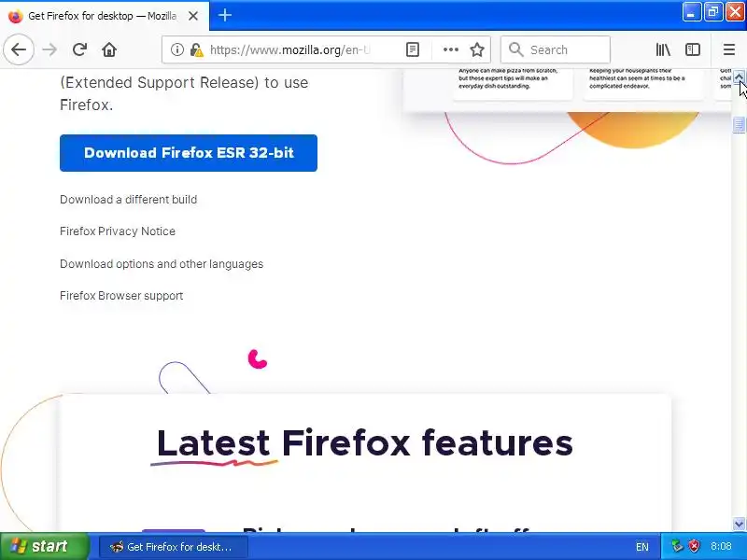Viewport: 747px width, 560px height.
Task: Click the vertical scrollbar thumb
Action: 739,124
